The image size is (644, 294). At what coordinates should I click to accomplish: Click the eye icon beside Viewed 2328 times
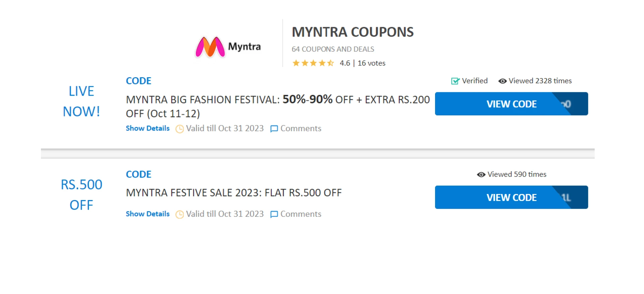pyautogui.click(x=502, y=81)
